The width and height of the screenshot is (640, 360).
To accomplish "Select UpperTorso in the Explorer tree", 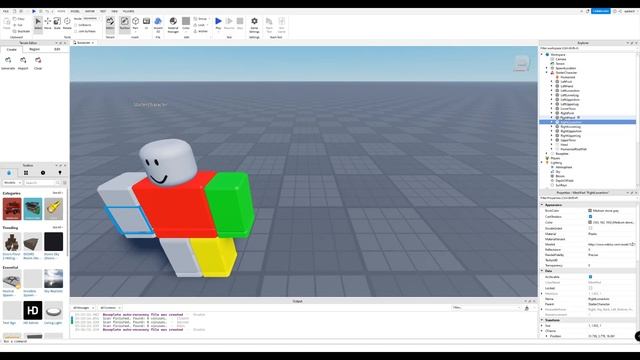I will 568,140.
